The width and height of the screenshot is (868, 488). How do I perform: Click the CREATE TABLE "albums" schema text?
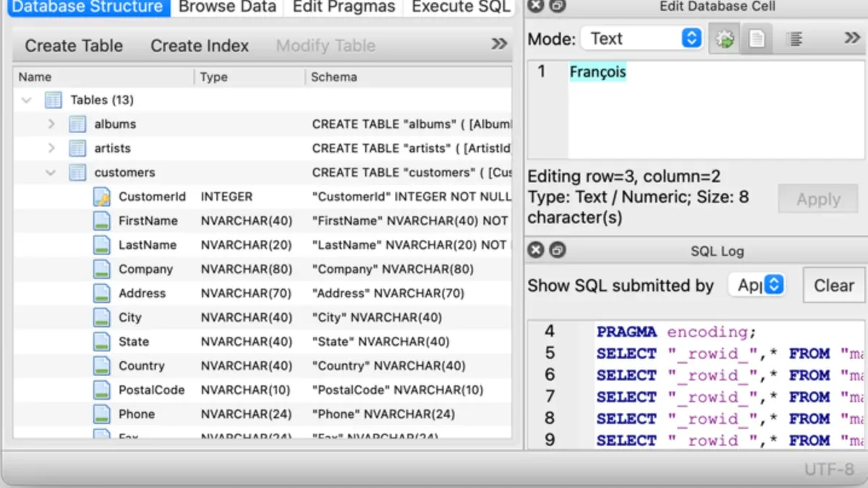click(412, 124)
